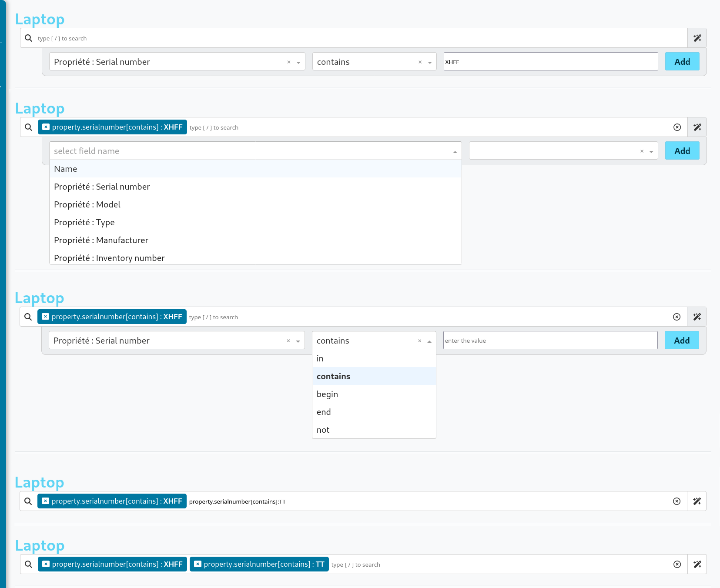Clear the contains operator beside the XHFF value field
The width and height of the screenshot is (720, 588).
tap(420, 62)
